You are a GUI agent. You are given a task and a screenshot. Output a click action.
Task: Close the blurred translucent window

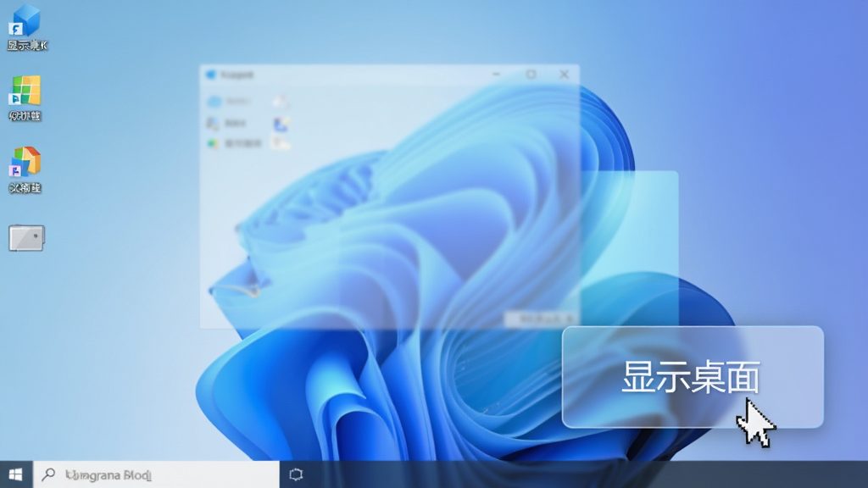point(564,75)
